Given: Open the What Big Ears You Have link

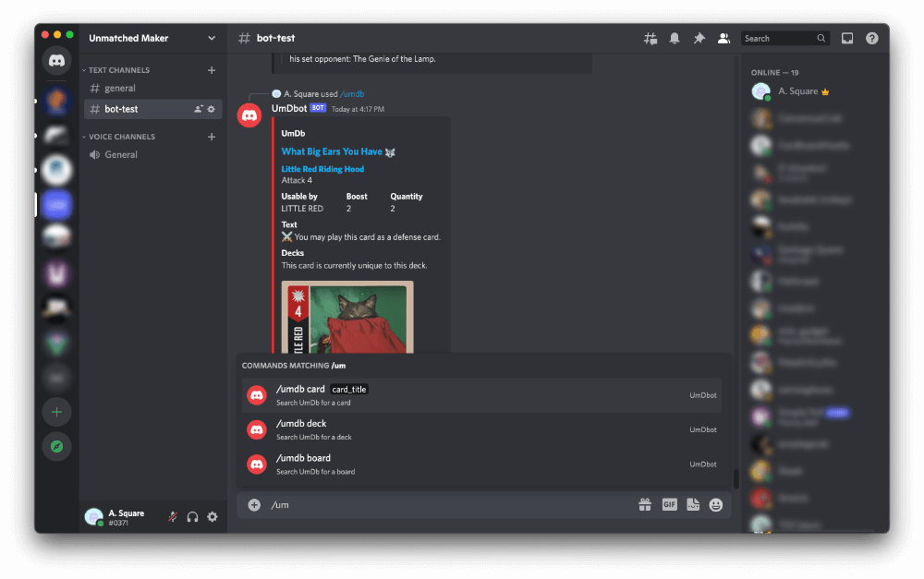Looking at the screenshot, I should tap(331, 151).
